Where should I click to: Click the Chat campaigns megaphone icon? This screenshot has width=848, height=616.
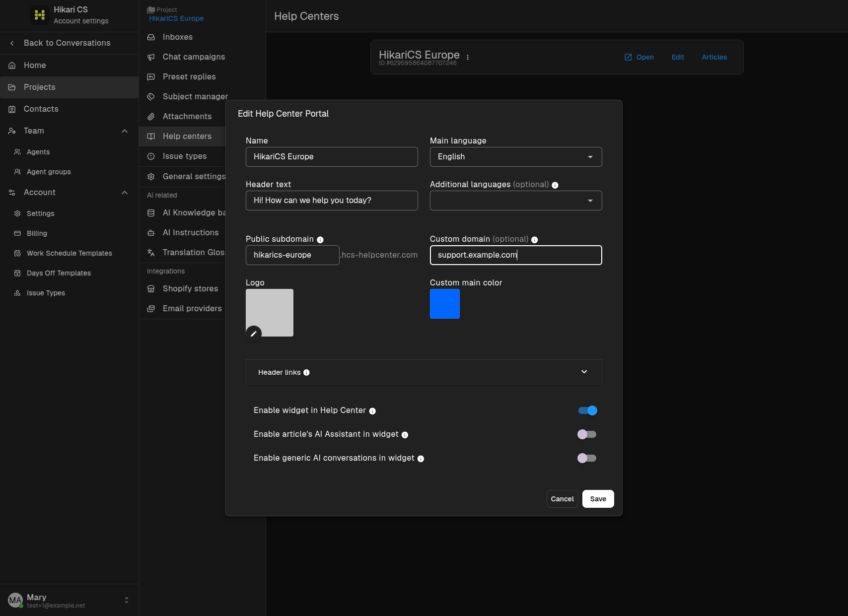click(x=151, y=57)
